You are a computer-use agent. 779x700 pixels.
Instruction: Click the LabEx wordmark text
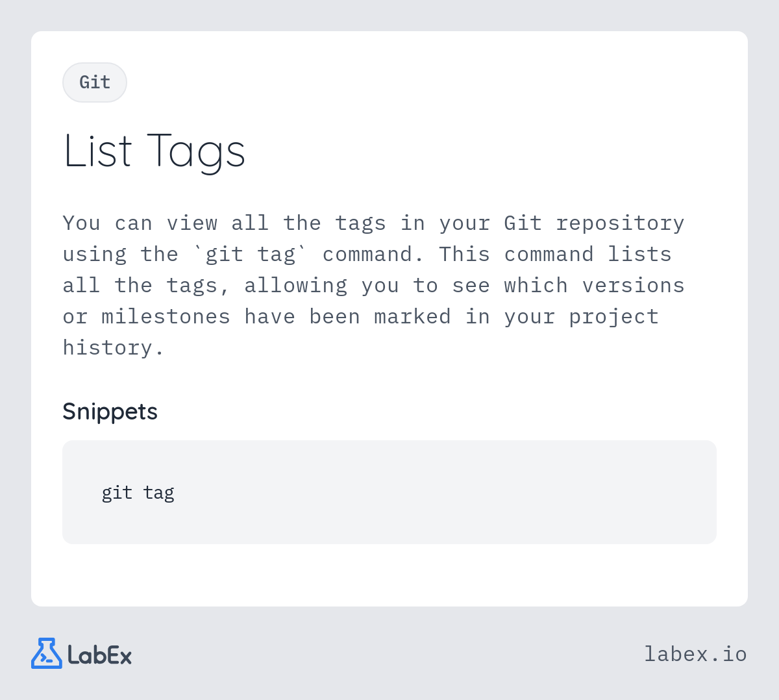tap(100, 655)
